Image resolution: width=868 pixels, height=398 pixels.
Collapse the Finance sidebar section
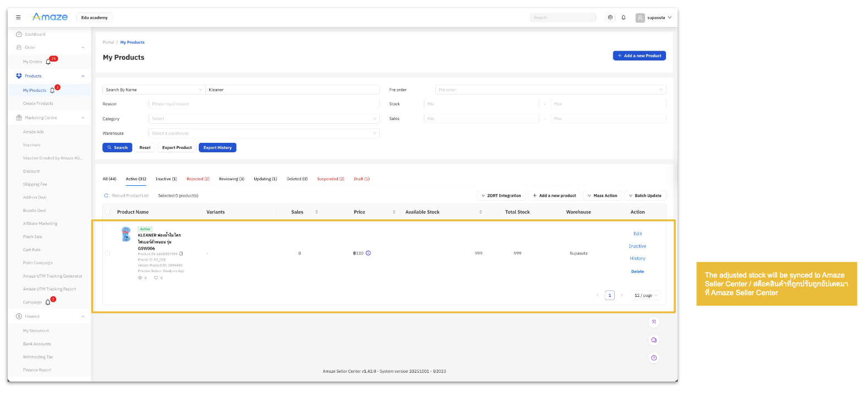click(x=83, y=317)
